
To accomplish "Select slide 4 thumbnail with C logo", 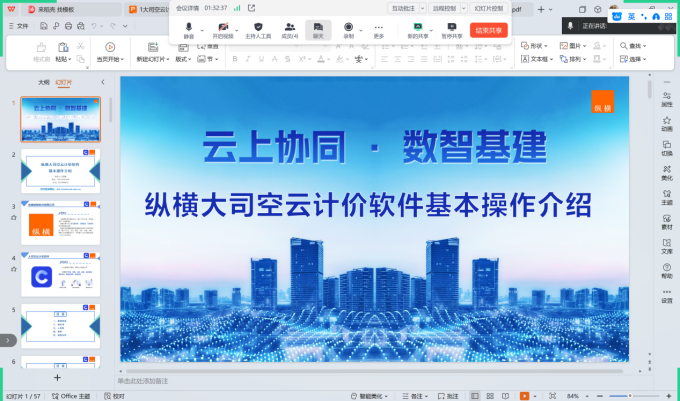I will [60, 276].
